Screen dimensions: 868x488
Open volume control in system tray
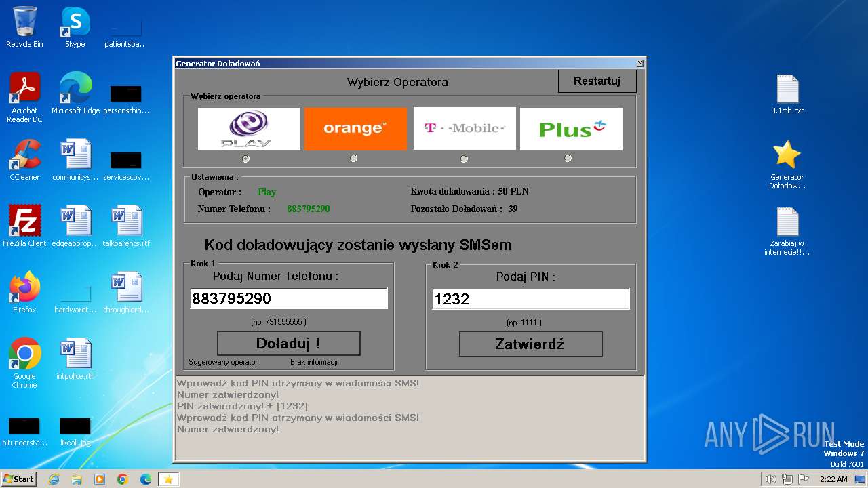pyautogui.click(x=770, y=479)
